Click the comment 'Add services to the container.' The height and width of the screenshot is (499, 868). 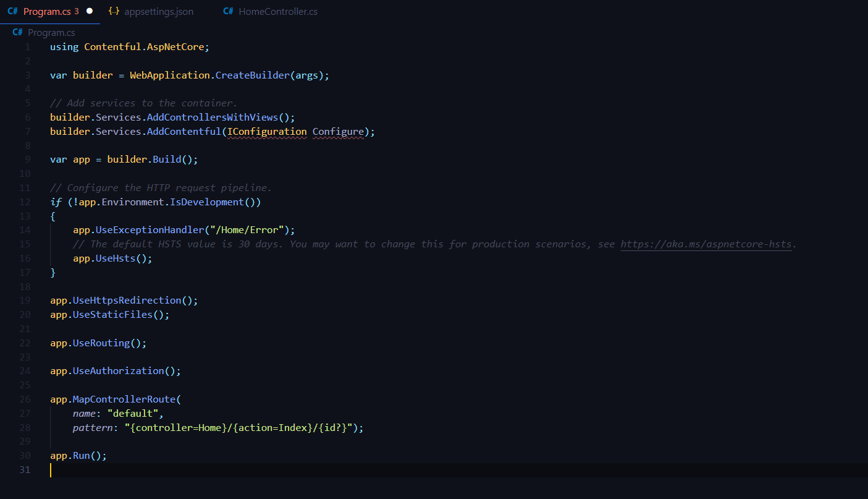143,103
